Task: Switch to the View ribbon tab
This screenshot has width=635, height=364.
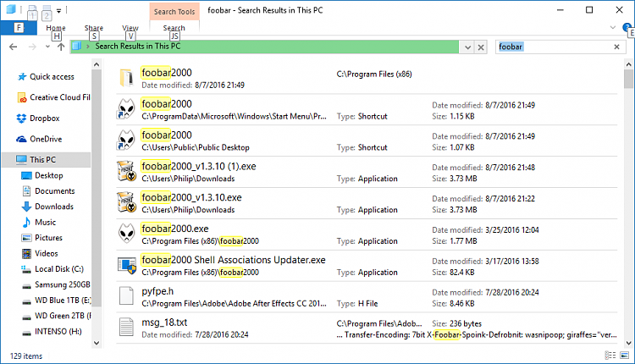Action: 130,28
